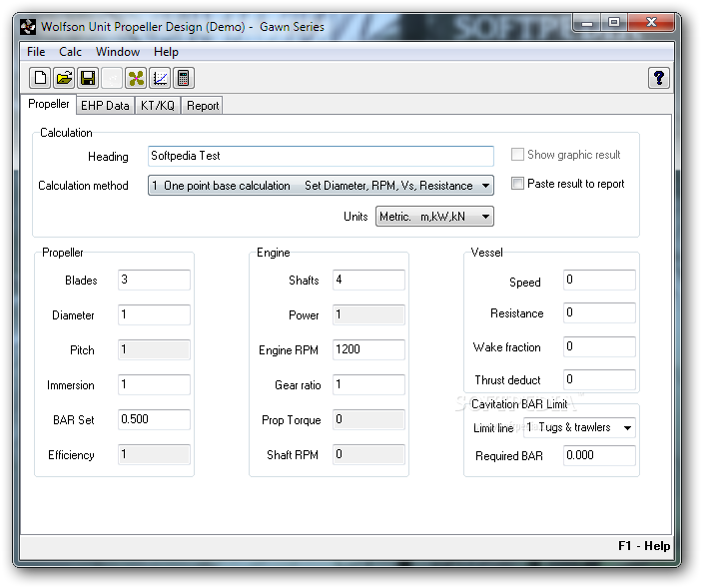Click the disabled Pitch field

point(154,349)
